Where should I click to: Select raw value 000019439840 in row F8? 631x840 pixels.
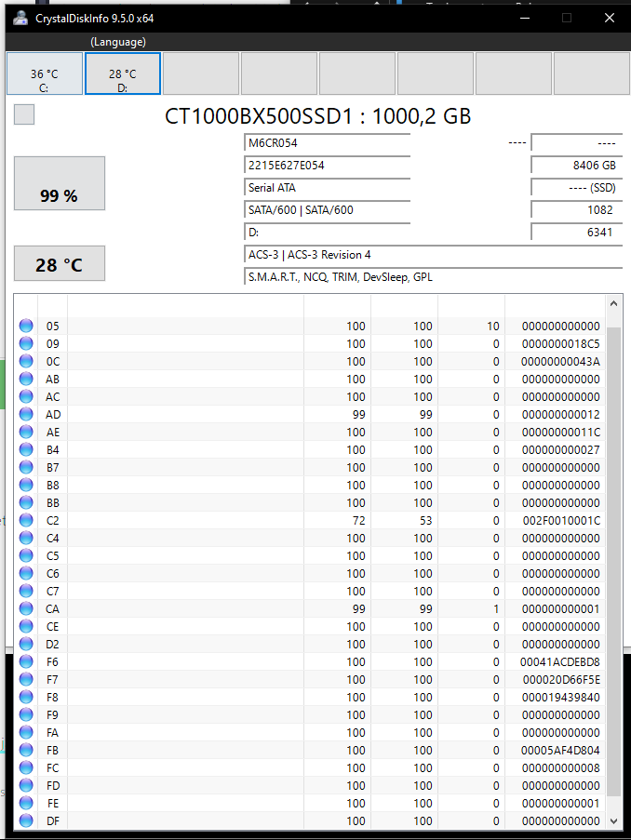coord(561,697)
